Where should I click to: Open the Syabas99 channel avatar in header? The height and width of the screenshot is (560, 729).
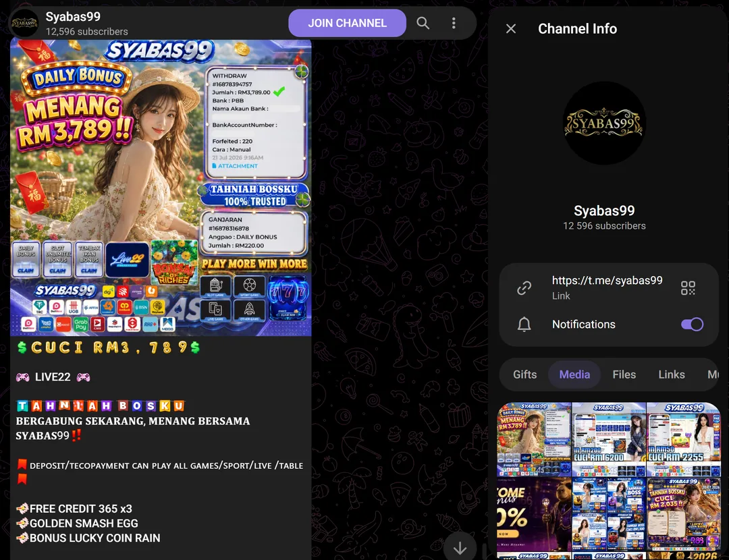(x=24, y=23)
